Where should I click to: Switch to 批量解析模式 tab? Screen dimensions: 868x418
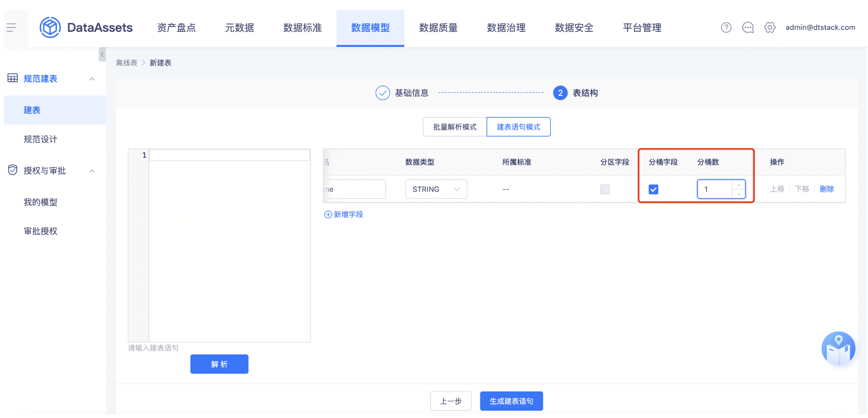click(x=455, y=127)
